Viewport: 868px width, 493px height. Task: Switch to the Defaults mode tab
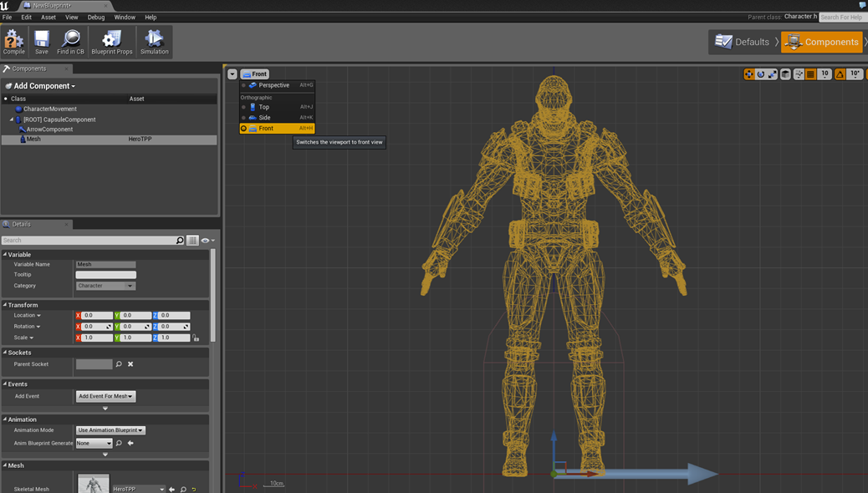pyautogui.click(x=743, y=42)
